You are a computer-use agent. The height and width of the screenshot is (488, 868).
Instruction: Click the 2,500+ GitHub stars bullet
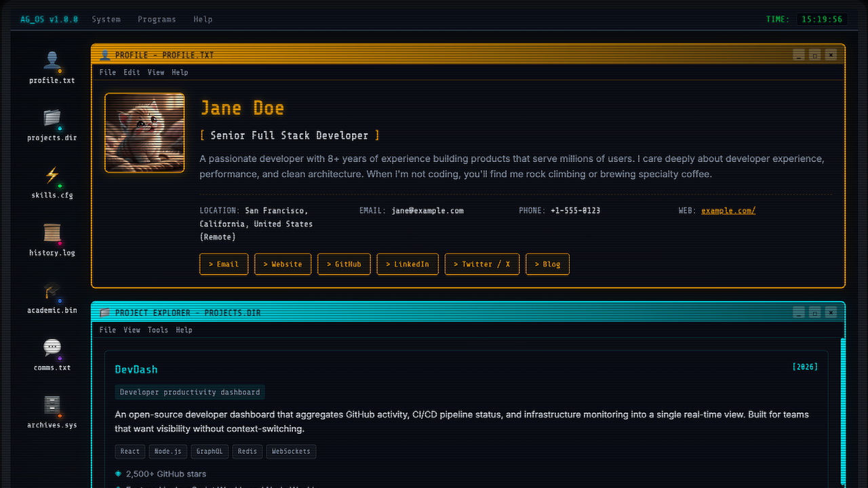point(161,474)
